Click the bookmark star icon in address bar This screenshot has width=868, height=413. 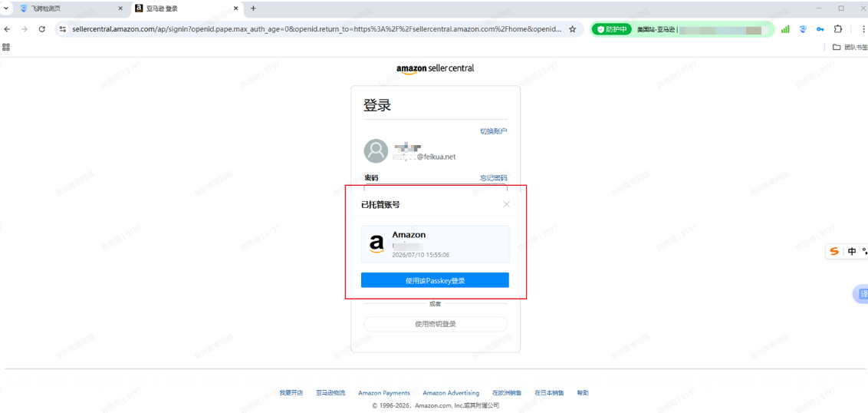[x=572, y=29]
